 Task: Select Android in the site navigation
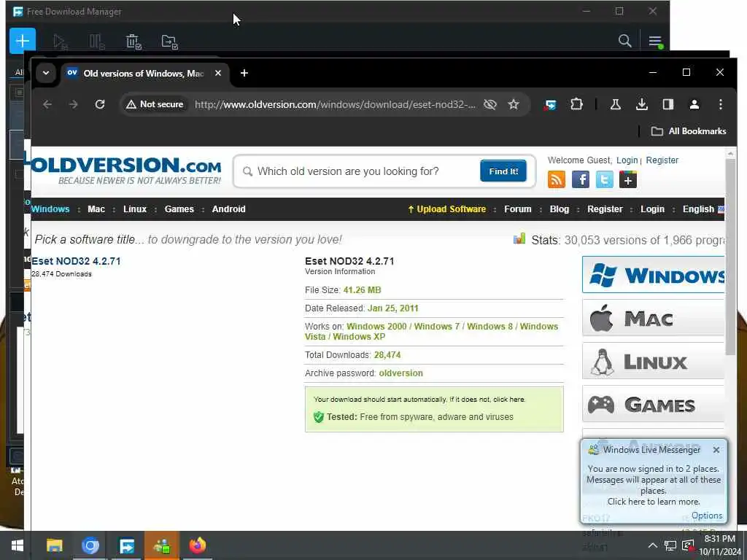228,209
